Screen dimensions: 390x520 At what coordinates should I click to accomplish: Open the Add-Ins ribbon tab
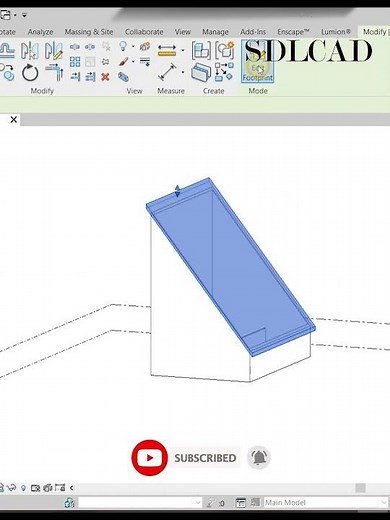click(253, 32)
